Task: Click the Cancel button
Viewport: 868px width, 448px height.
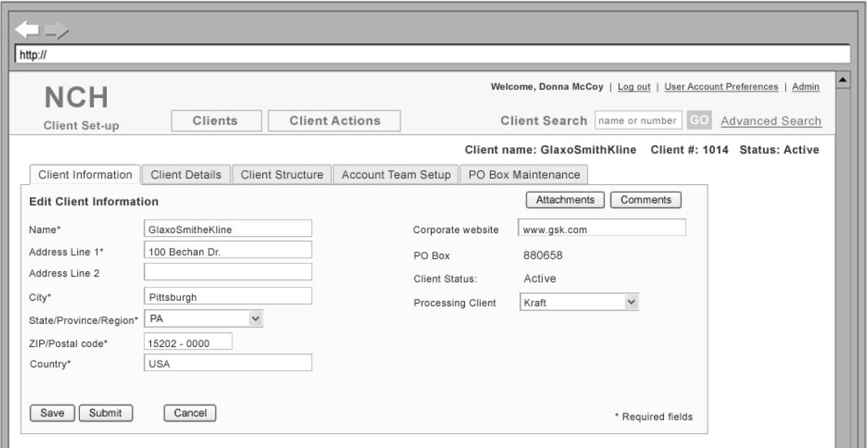Action: coord(190,413)
